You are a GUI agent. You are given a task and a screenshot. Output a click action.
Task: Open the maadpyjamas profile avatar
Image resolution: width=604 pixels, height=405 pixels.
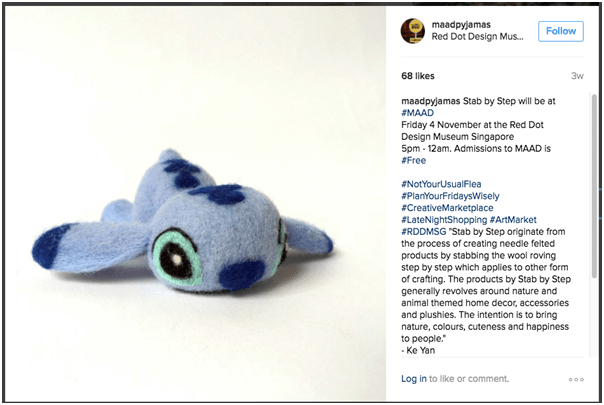[413, 31]
